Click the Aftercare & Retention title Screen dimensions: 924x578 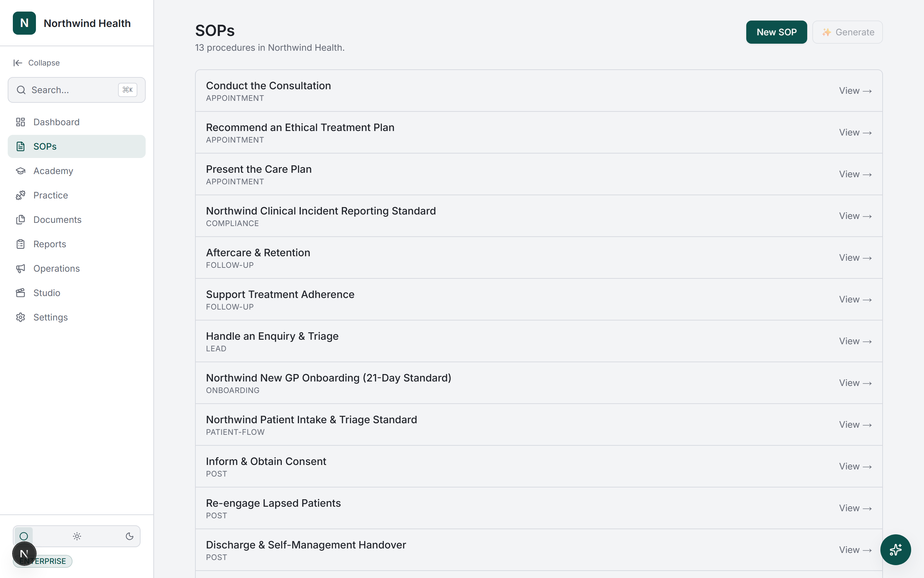click(258, 252)
